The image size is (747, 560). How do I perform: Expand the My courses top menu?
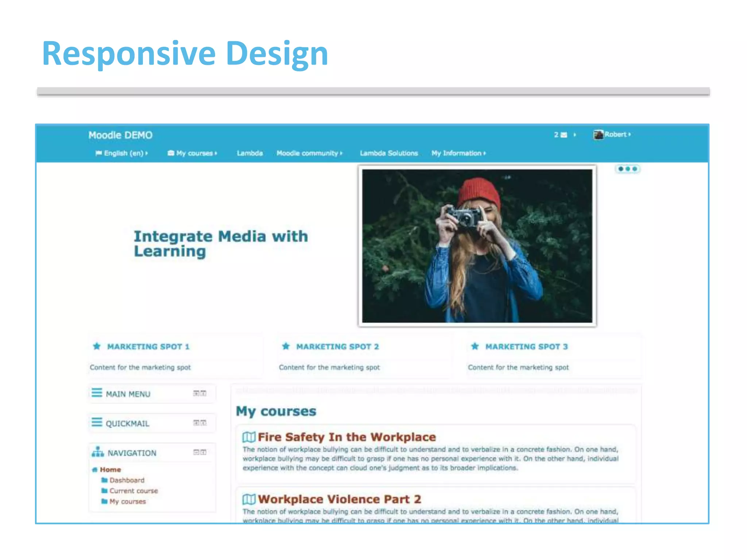click(196, 153)
